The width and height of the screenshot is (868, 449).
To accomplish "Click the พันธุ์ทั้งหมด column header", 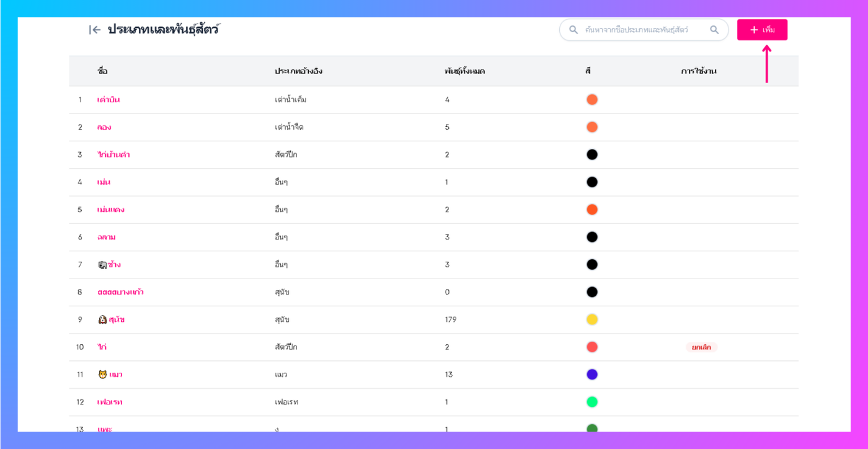I will (464, 71).
